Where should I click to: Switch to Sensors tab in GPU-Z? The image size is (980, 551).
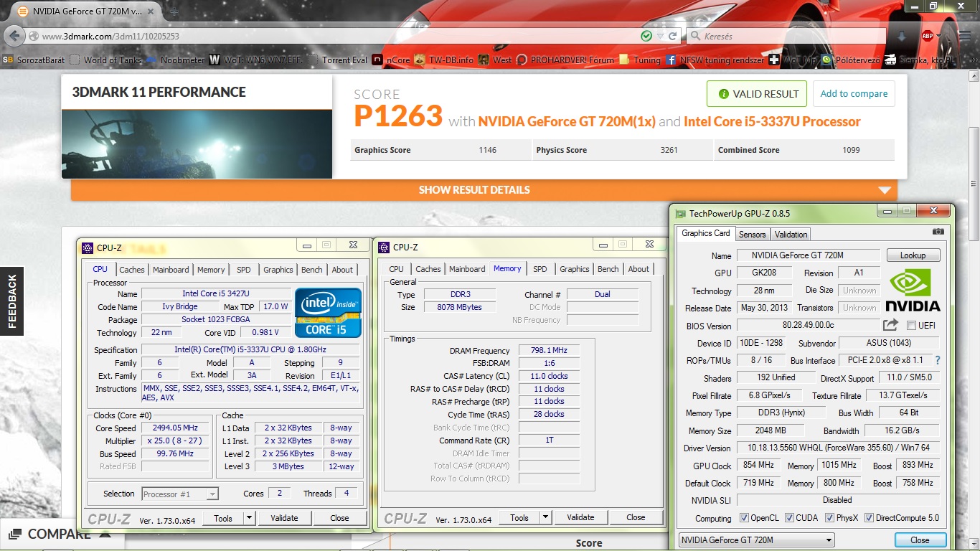753,235
